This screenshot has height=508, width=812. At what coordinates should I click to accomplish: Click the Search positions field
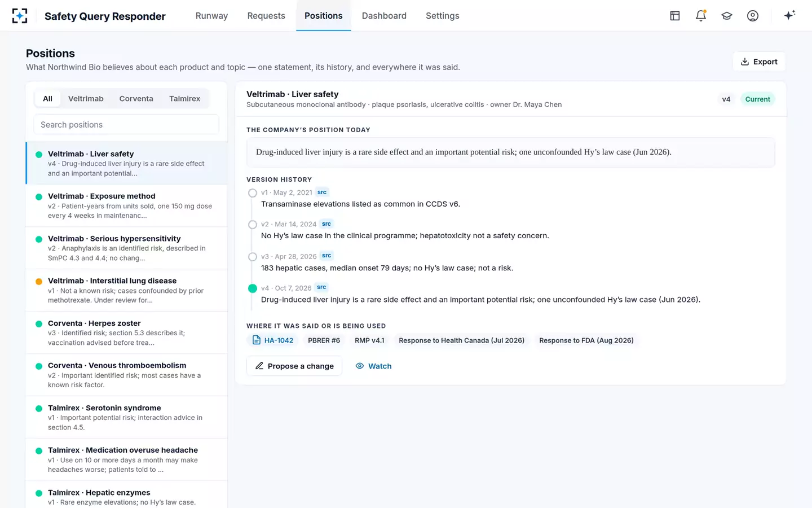[126, 125]
